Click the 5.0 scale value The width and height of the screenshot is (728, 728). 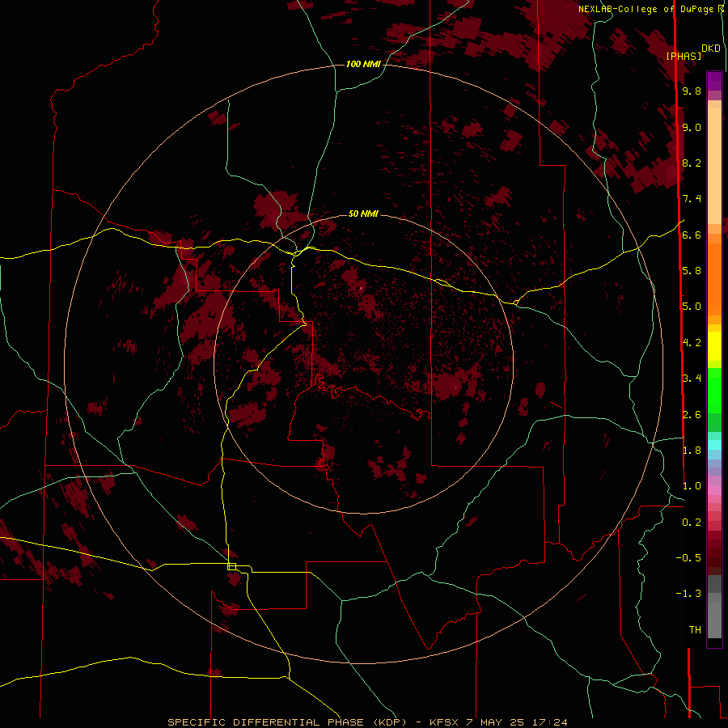692,307
